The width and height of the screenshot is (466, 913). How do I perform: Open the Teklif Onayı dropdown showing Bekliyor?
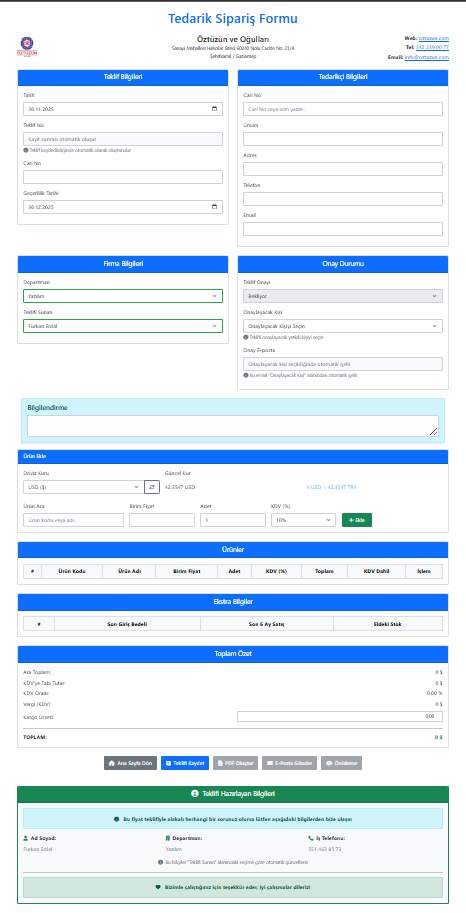[x=343, y=296]
